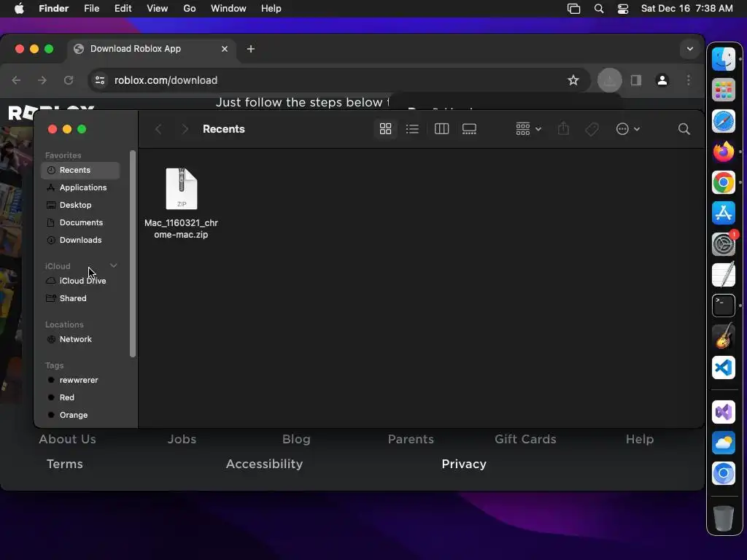The width and height of the screenshot is (747, 560).
Task: Select Recents in the Finder sidebar
Action: (80, 170)
